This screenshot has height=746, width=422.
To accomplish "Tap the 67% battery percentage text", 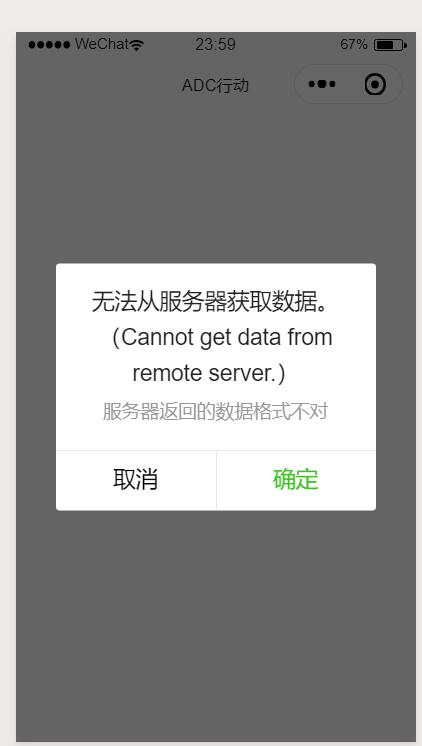I will point(353,45).
